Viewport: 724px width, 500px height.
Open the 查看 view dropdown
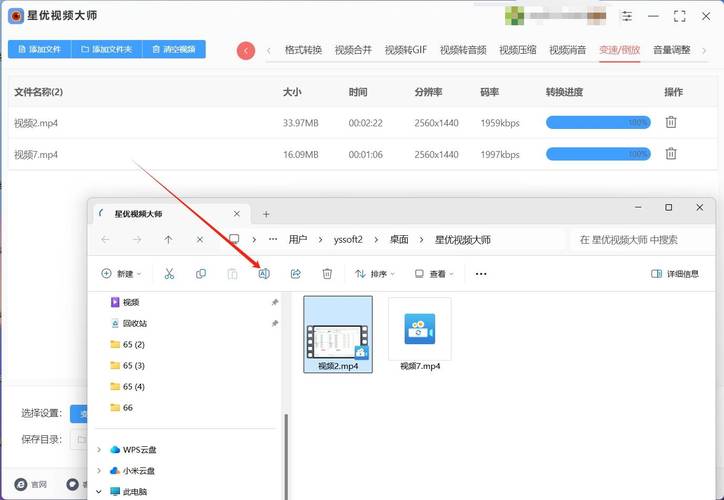[x=434, y=274]
